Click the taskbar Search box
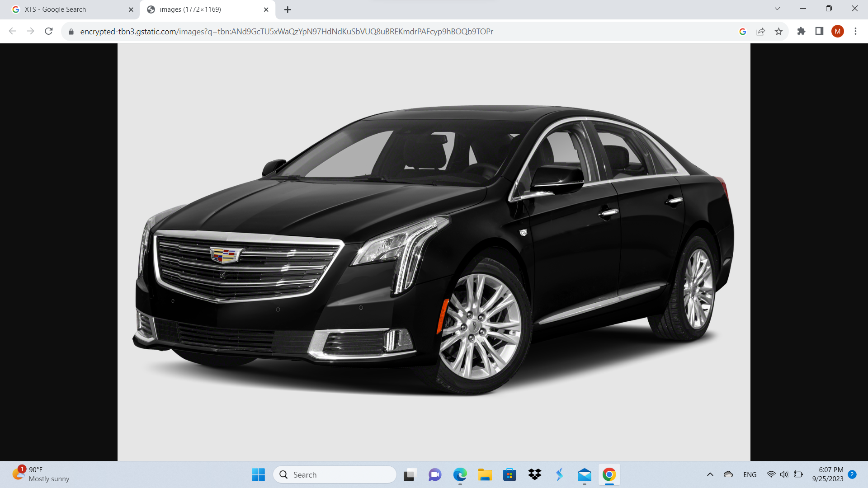Screen dimensions: 868x488 point(335,474)
